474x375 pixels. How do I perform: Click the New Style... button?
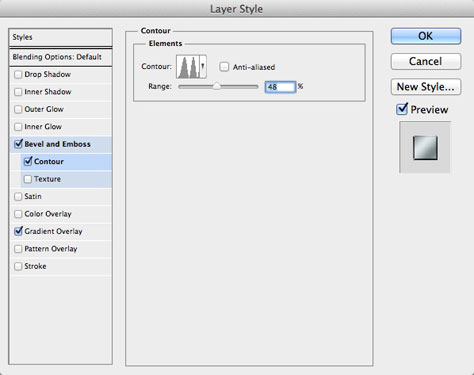[x=426, y=87]
